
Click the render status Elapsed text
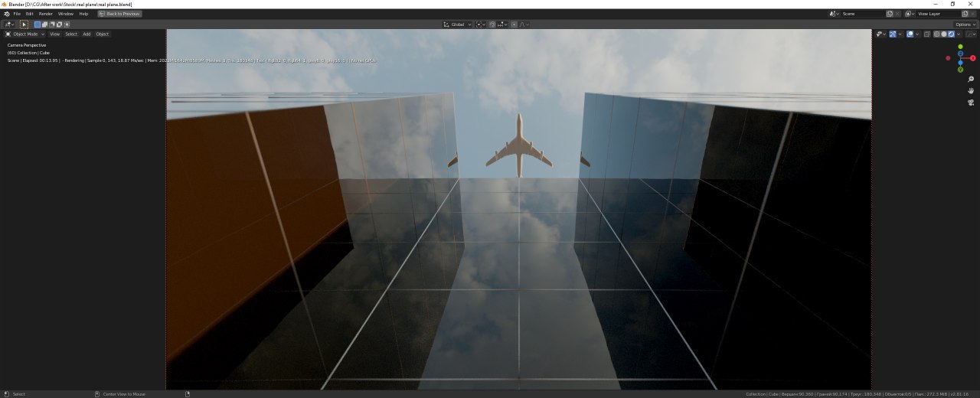coord(40,60)
